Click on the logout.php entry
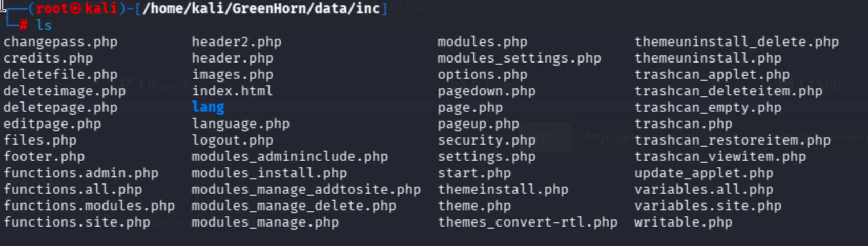Screen dimensions: 868x246 point(232,140)
